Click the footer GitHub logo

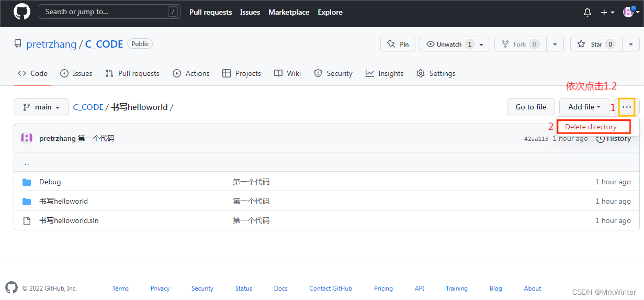(12, 287)
